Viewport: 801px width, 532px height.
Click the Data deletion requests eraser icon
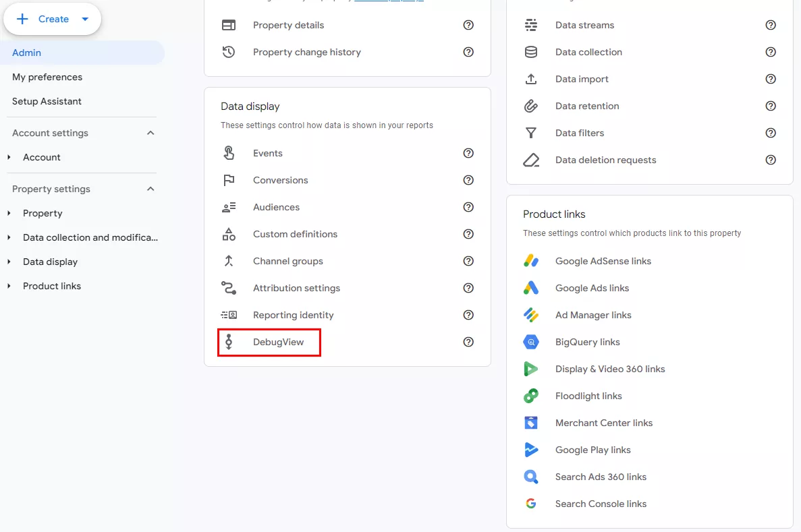point(531,160)
